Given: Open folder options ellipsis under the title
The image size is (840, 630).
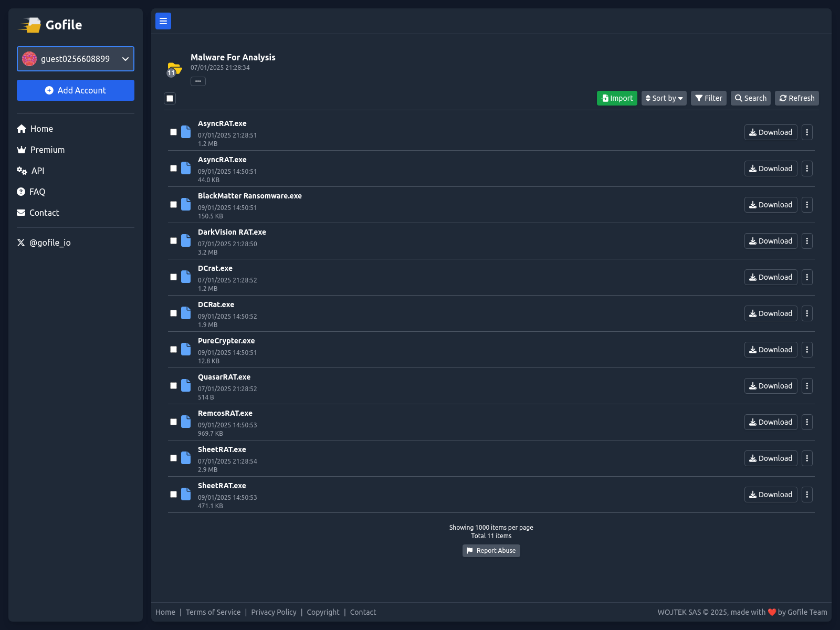Looking at the screenshot, I should click(198, 81).
